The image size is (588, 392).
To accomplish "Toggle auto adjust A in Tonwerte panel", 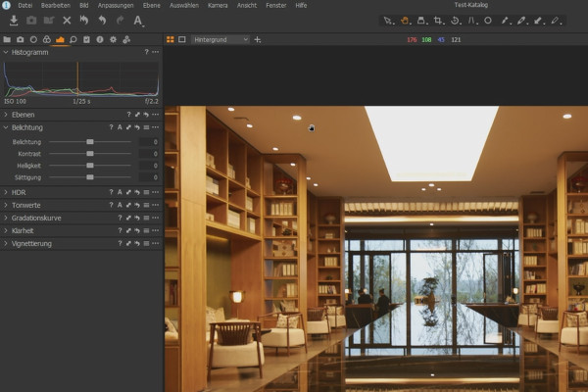I will click(x=120, y=205).
